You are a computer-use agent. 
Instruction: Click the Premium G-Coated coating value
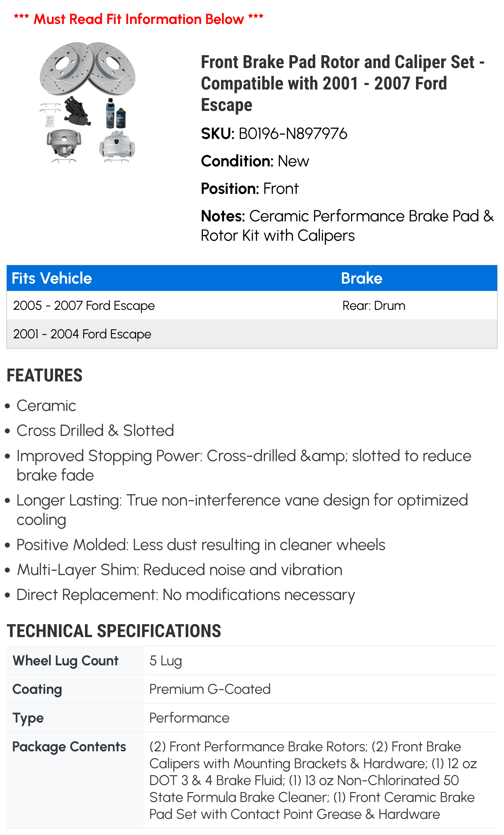[210, 689]
